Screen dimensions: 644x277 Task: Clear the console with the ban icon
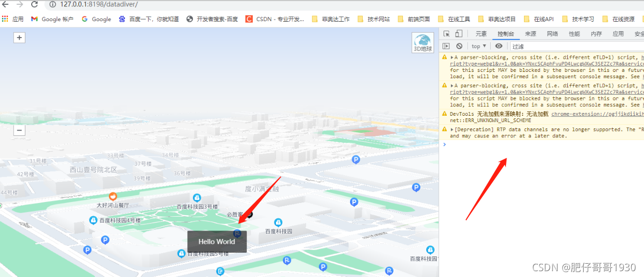tap(459, 46)
